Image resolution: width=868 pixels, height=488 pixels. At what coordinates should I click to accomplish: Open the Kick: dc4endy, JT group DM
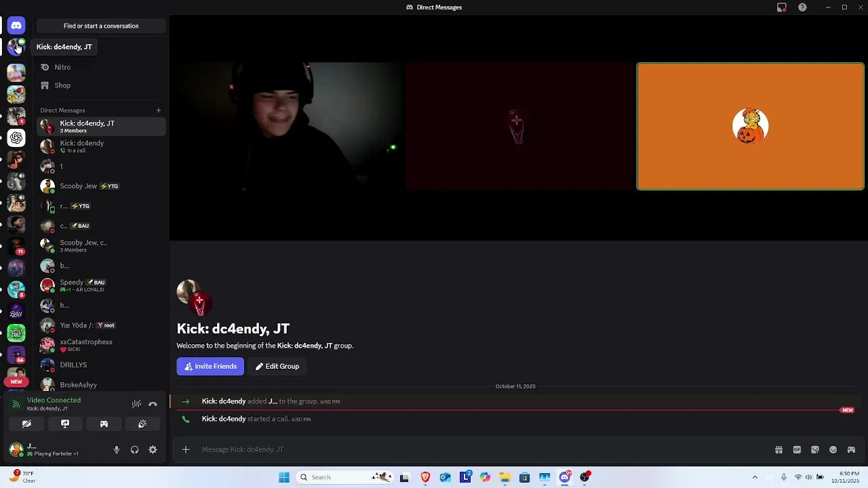[x=101, y=126]
